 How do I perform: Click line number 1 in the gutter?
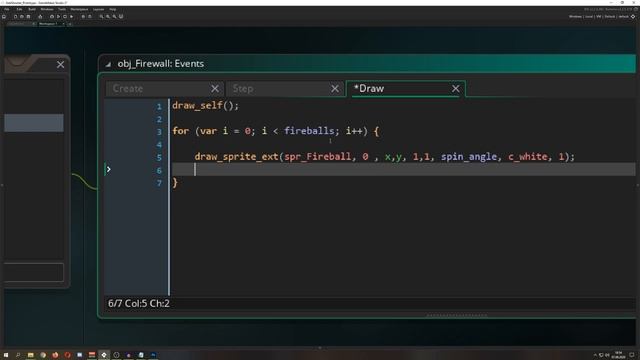[159, 107]
